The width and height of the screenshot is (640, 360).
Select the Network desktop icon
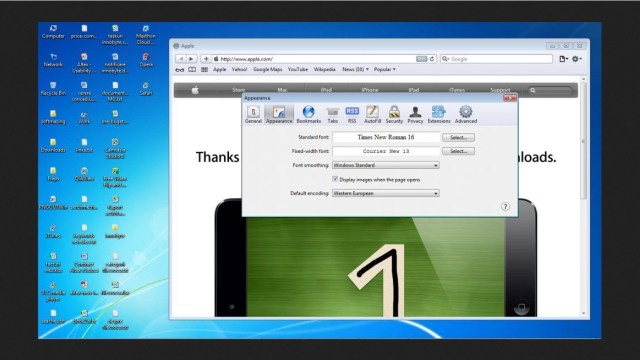[x=53, y=60]
